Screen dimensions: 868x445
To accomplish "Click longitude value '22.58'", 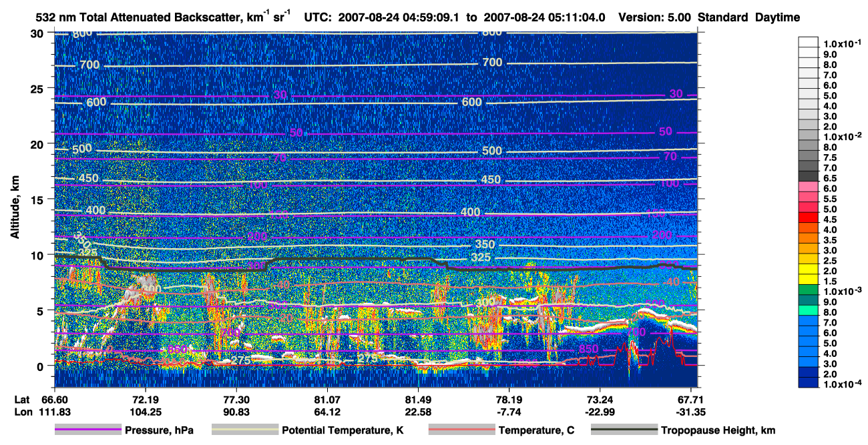I will click(418, 411).
